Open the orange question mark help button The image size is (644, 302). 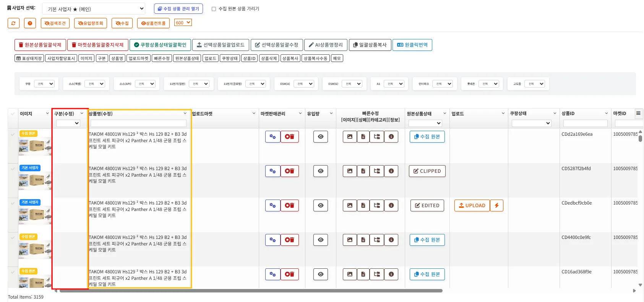click(x=30, y=23)
